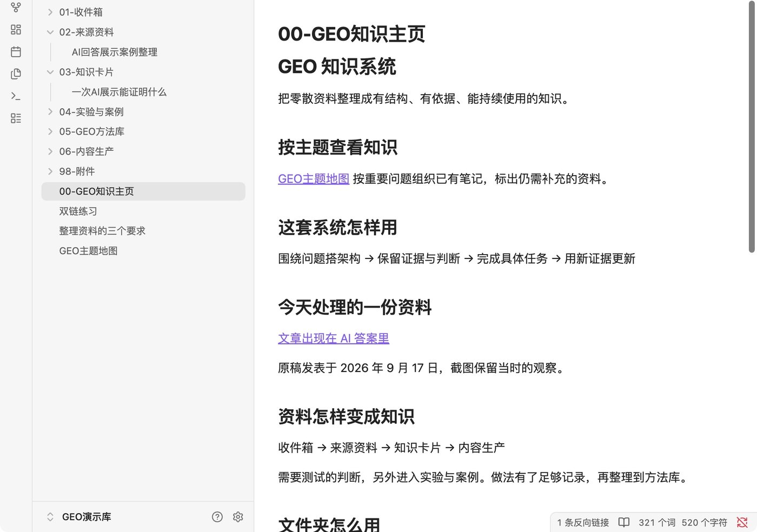Expand the 98-附件 folder

[50, 171]
